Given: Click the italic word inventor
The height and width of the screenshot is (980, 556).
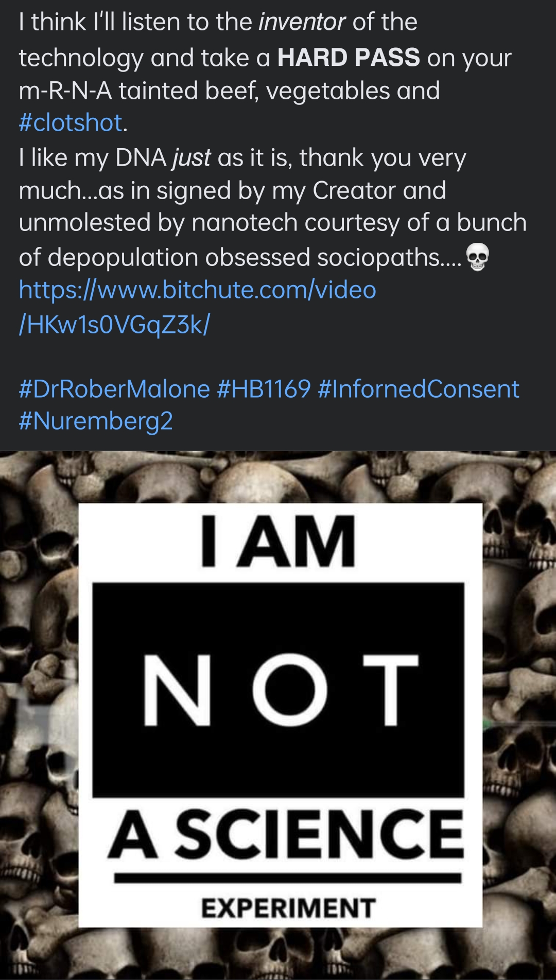Looking at the screenshot, I should [x=302, y=22].
